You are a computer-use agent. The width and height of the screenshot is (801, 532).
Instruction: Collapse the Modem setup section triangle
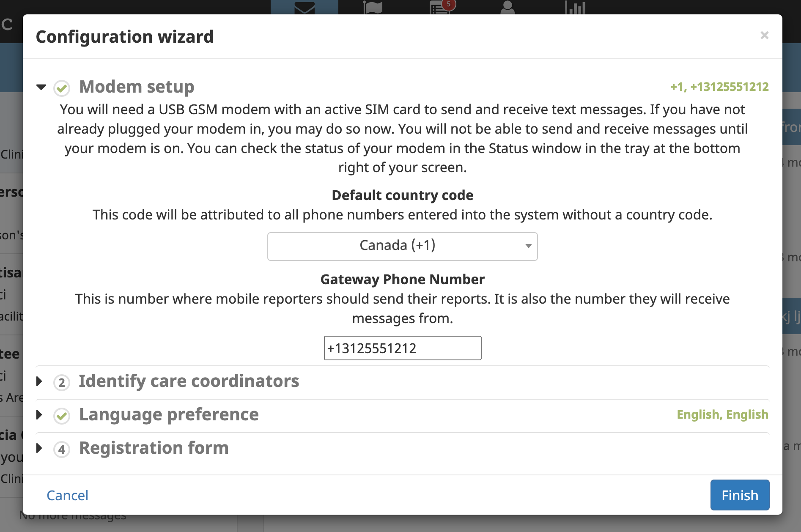(41, 87)
